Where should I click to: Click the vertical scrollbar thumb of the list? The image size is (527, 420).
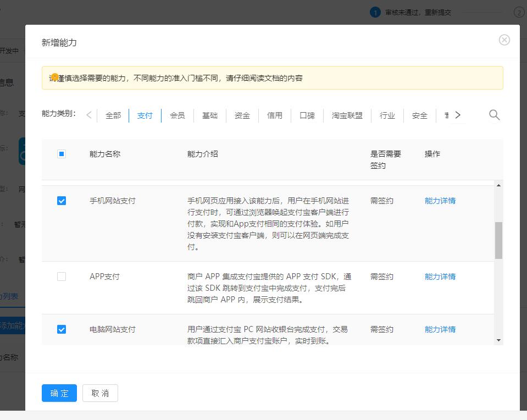pyautogui.click(x=498, y=240)
